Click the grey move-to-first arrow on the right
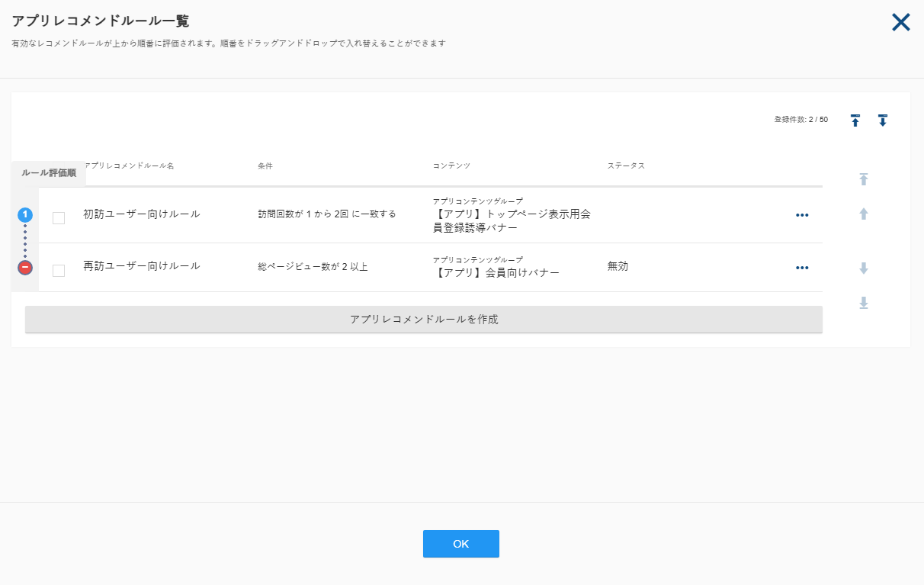 864,179
